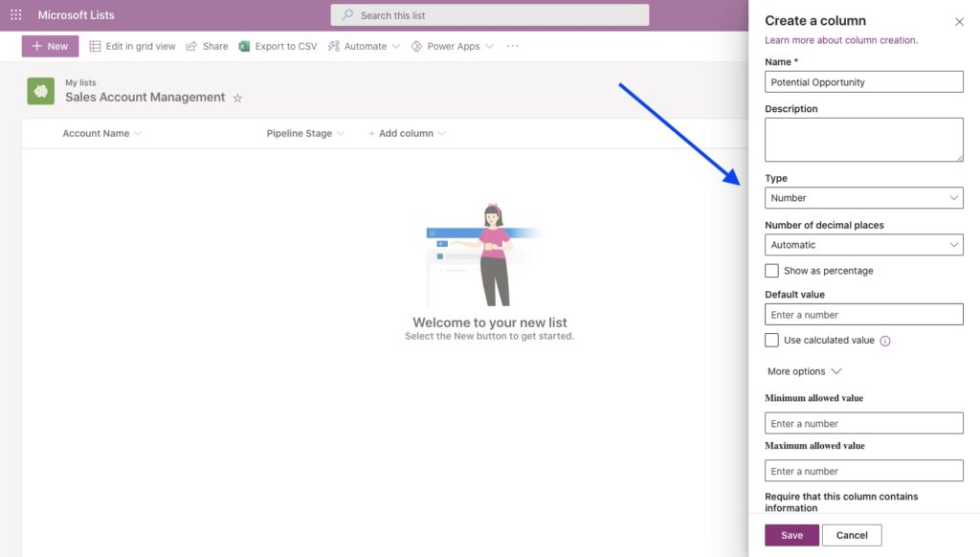
Task: Click the Microsoft Lists app title
Action: click(x=77, y=15)
